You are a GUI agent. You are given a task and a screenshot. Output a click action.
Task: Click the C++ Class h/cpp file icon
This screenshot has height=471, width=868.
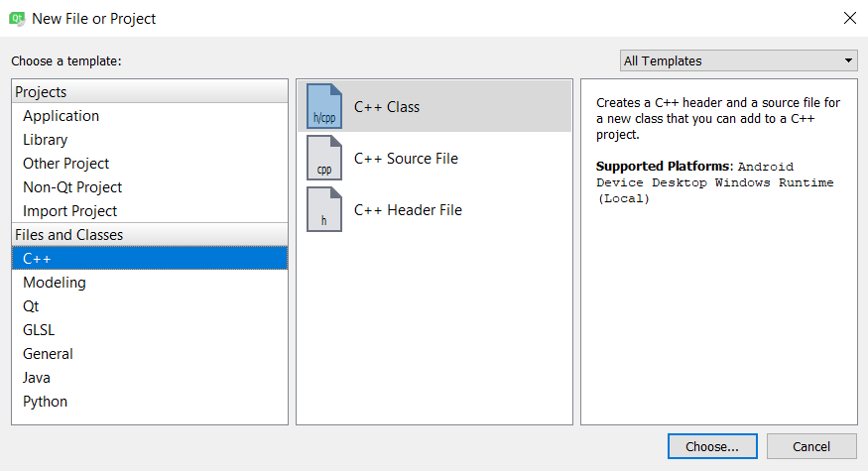pyautogui.click(x=323, y=106)
